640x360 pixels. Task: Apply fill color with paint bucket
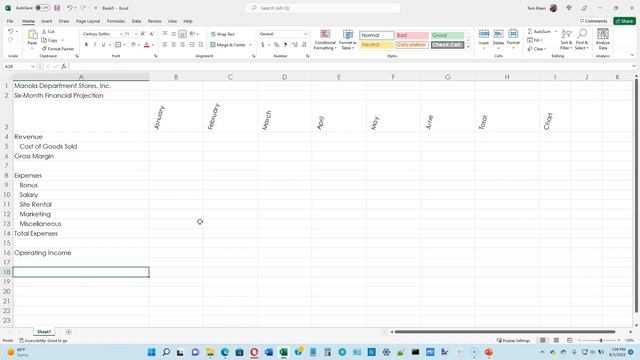click(133, 44)
